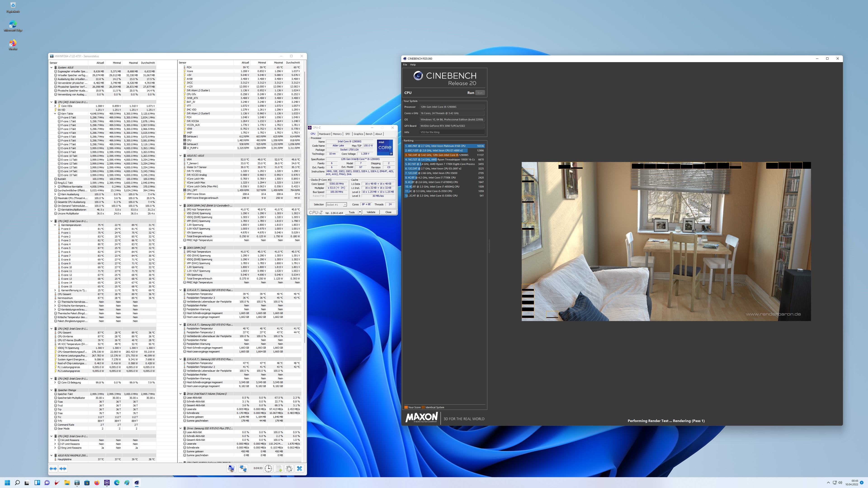Click the HWiNFO right panel vertical scrollbar
This screenshot has height=488, width=868.
click(304, 207)
